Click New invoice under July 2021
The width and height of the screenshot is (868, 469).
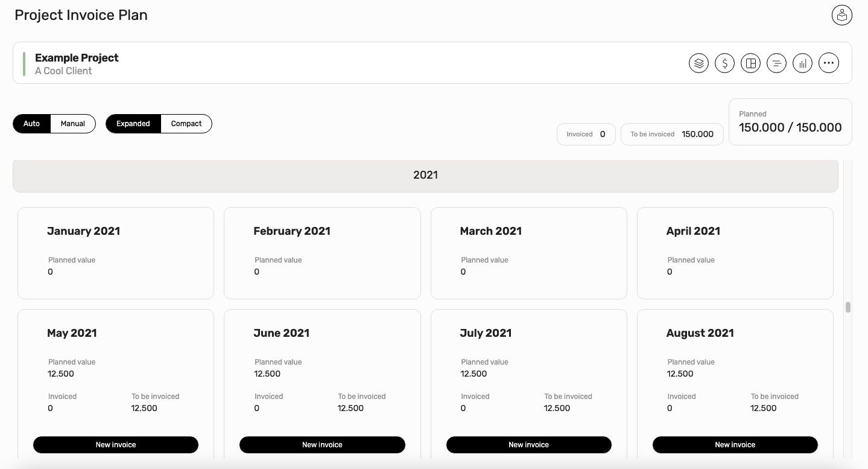[x=529, y=445]
